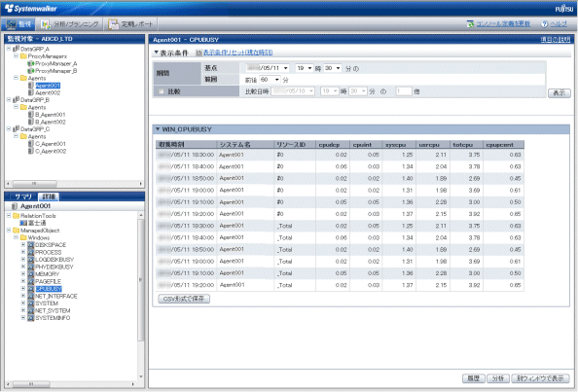578x392 pixels.
Task: Click the 分析 button
Action: pyautogui.click(x=498, y=378)
